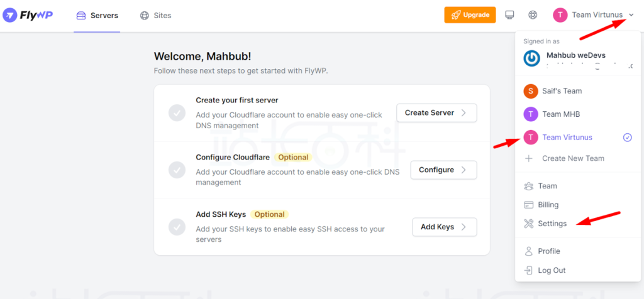Click the Mahbub weDevs profile avatar
The height and width of the screenshot is (299, 644).
pos(532,59)
